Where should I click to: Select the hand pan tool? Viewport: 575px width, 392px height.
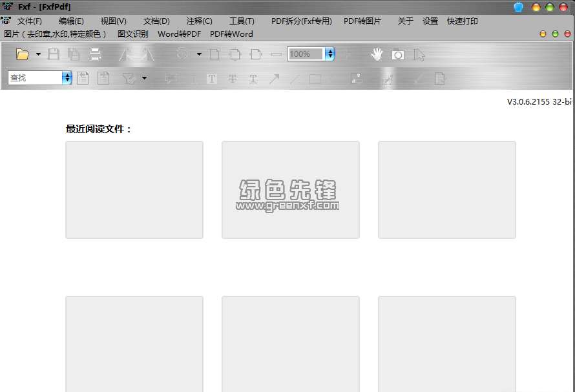pyautogui.click(x=377, y=54)
